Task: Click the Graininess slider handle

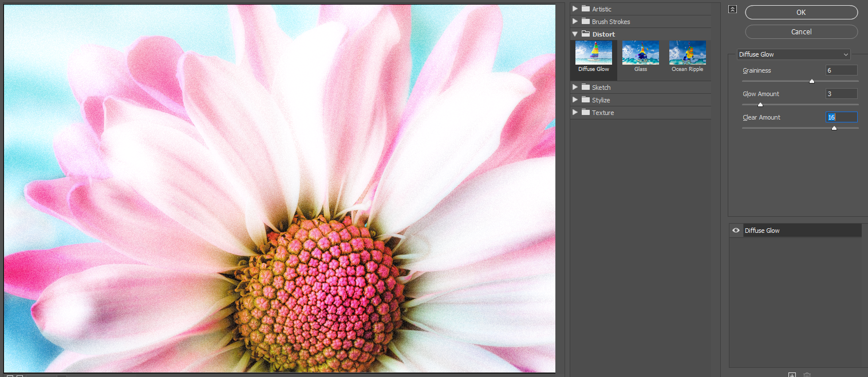Action: click(811, 81)
